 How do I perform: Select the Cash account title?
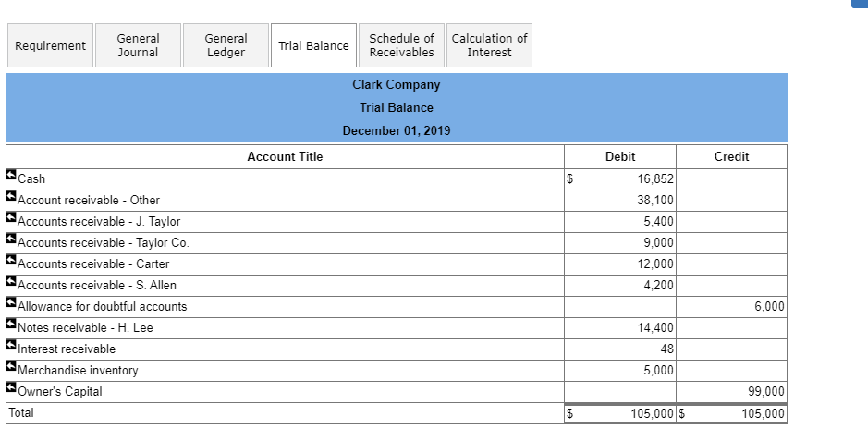(x=31, y=178)
